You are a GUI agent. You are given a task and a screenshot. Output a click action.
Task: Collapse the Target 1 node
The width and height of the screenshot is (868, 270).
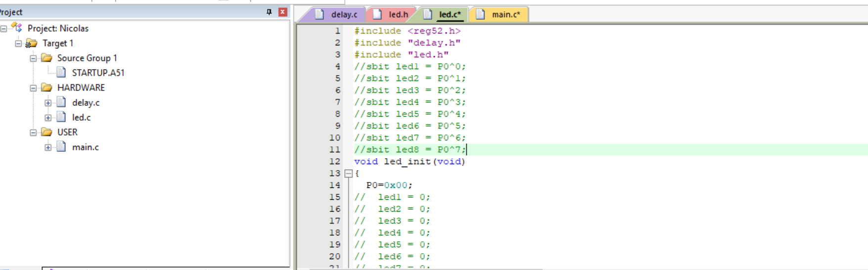click(x=18, y=44)
